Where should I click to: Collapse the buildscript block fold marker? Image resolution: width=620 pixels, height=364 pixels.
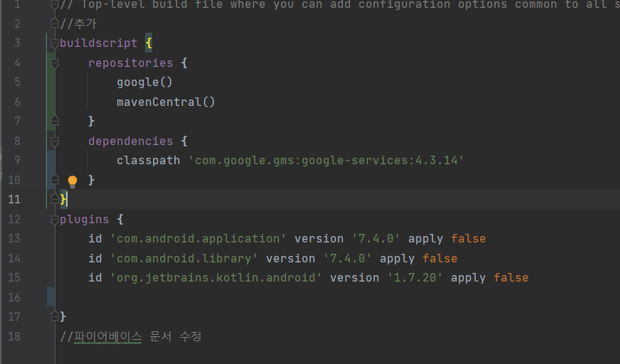pos(55,43)
